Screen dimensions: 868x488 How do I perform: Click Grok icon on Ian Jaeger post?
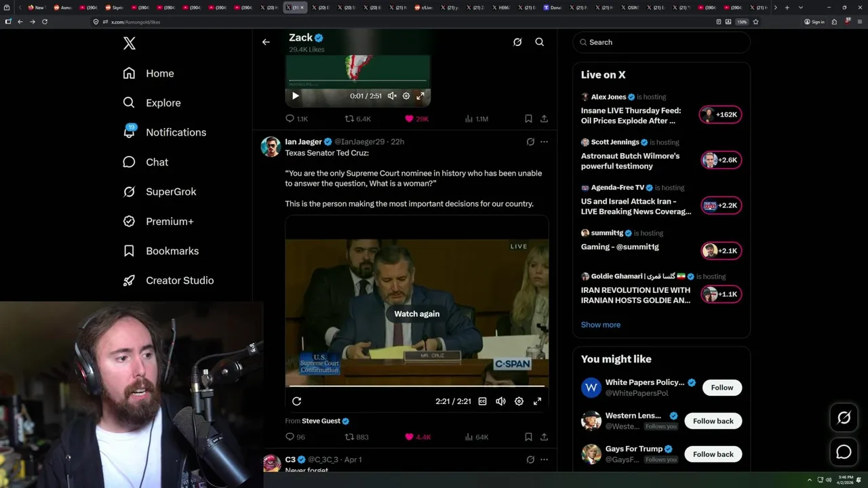point(530,142)
